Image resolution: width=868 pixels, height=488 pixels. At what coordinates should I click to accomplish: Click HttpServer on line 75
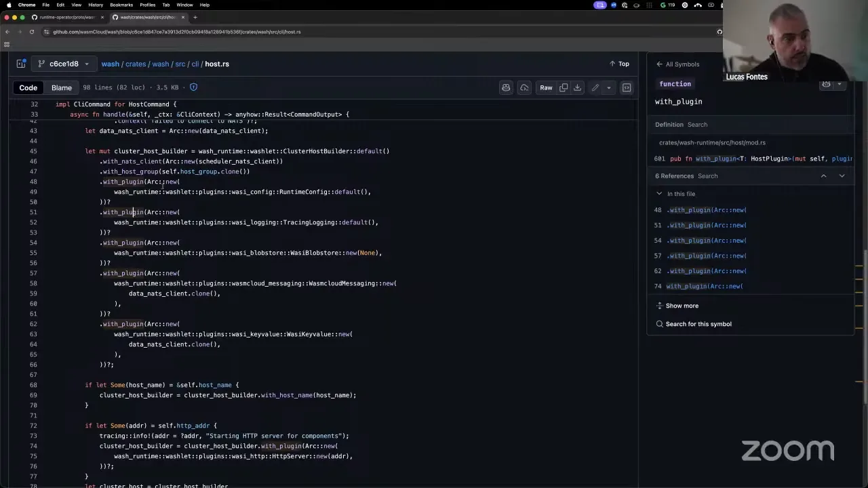[x=290, y=456]
